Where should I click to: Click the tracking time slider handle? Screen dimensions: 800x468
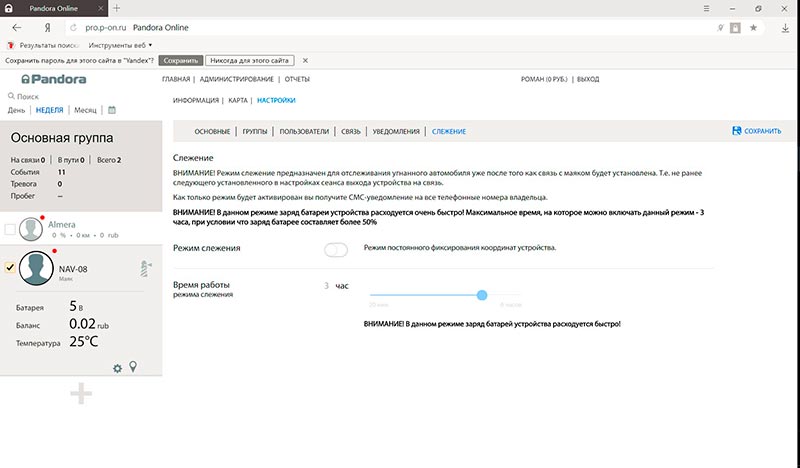pos(482,295)
